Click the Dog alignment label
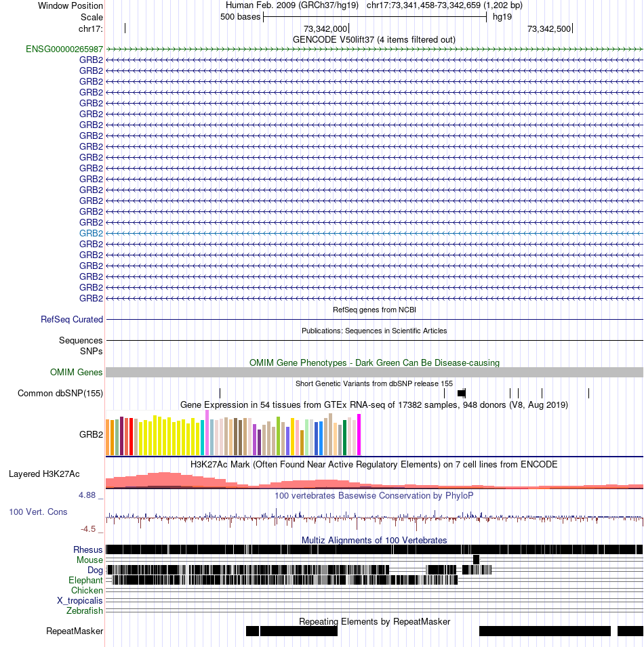The height and width of the screenshot is (647, 644). pos(95,570)
